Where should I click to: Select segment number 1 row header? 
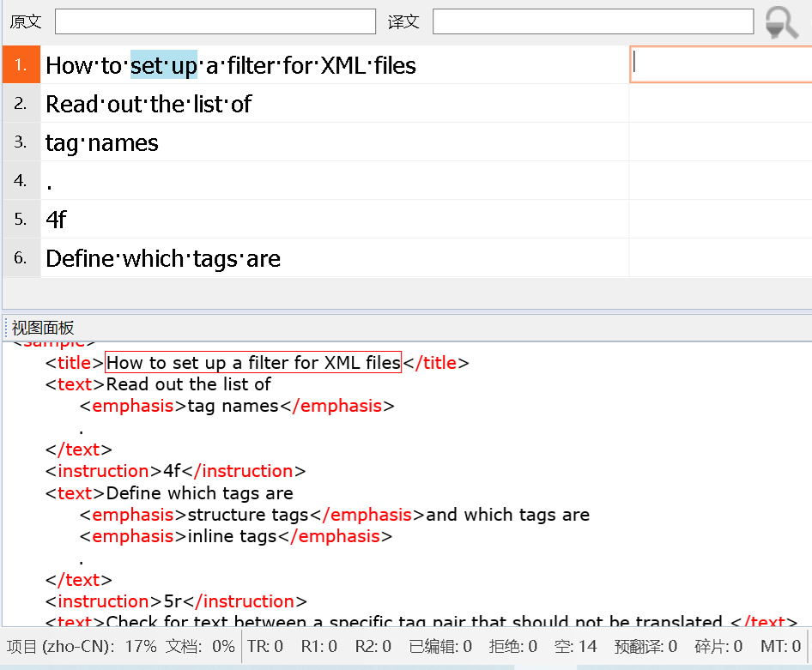click(21, 64)
